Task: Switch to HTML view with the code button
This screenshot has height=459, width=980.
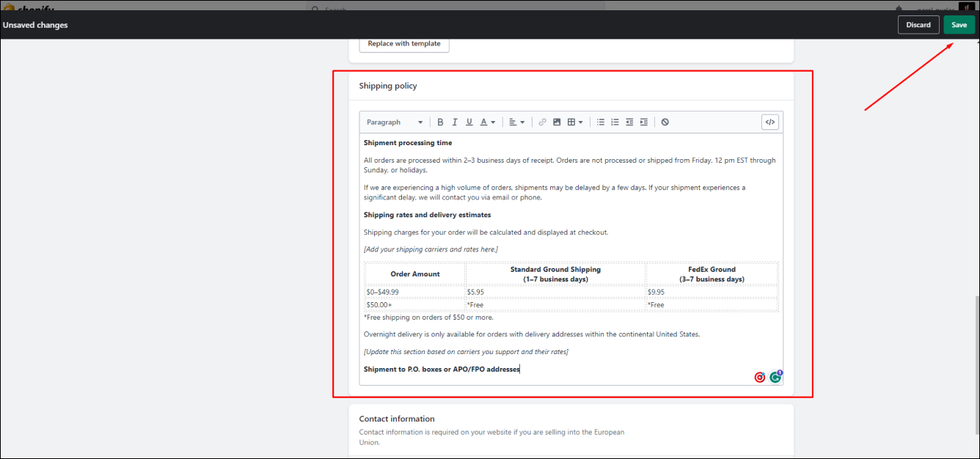Action: pyautogui.click(x=769, y=122)
